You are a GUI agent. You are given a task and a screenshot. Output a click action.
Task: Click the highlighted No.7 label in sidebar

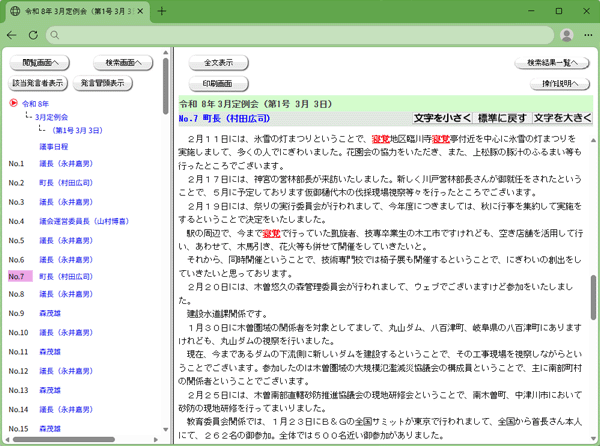coord(20,276)
